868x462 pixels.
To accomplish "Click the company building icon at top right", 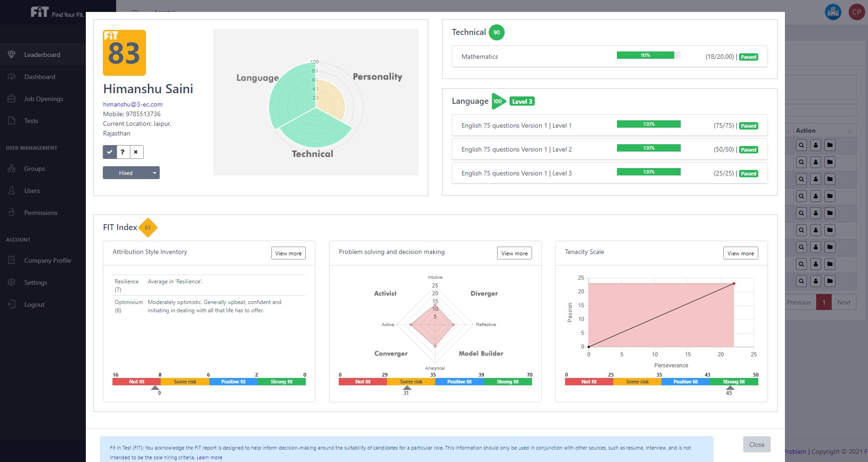I will pos(833,12).
